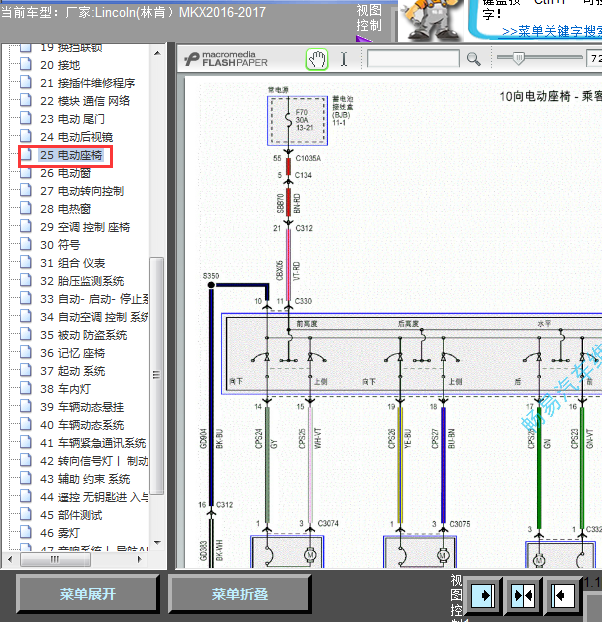Open tree item 32 胎压监测系统
The image size is (602, 624).
coord(82,281)
